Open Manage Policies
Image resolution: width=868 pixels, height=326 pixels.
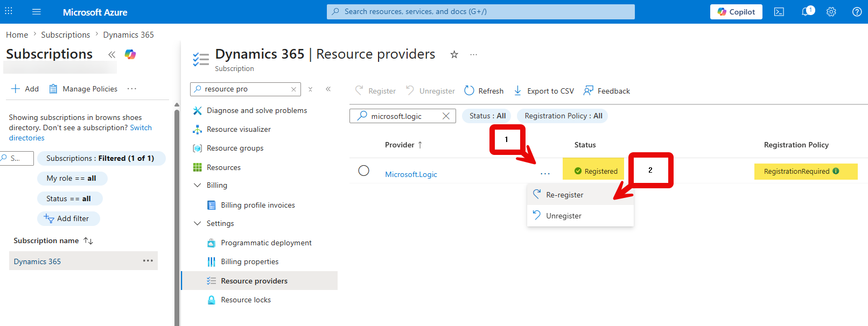[83, 89]
